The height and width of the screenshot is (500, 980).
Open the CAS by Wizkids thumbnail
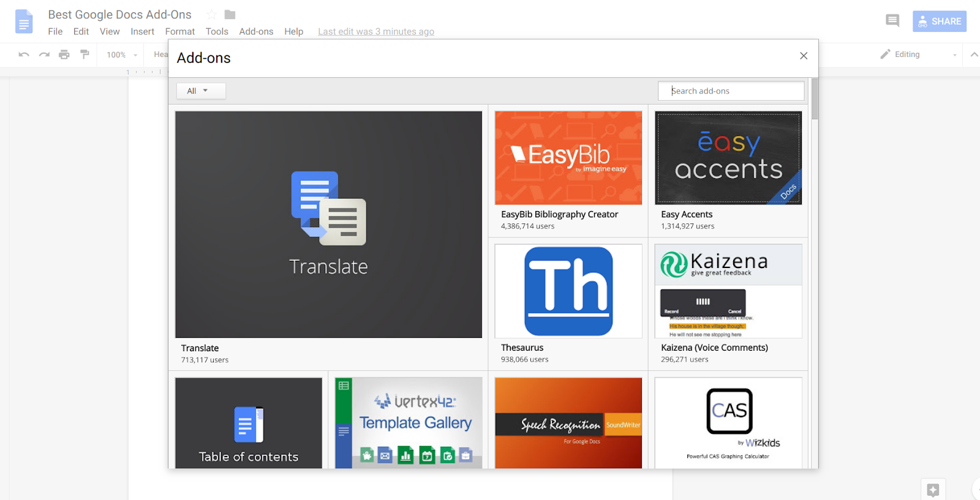[x=728, y=423]
